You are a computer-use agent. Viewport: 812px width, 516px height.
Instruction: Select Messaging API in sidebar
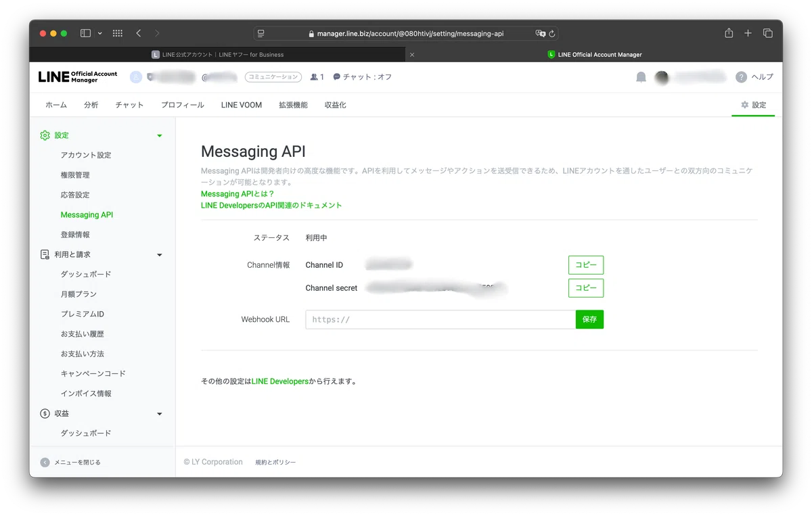point(87,215)
